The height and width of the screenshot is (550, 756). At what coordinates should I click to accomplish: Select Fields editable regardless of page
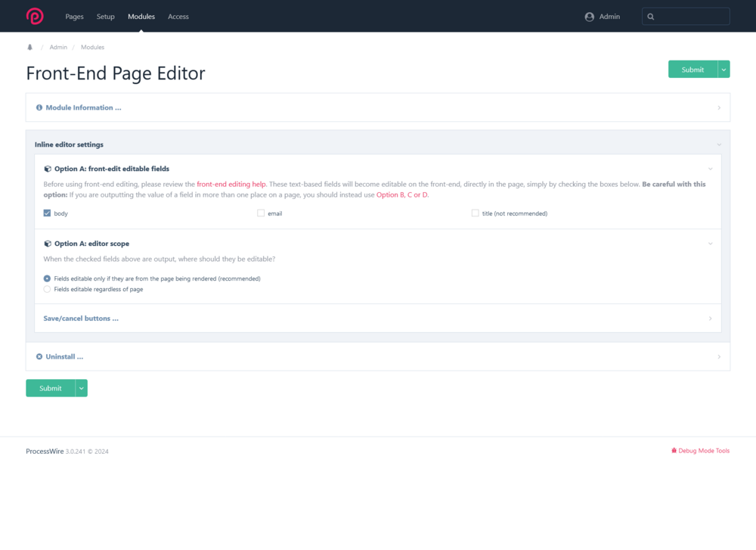click(x=48, y=289)
